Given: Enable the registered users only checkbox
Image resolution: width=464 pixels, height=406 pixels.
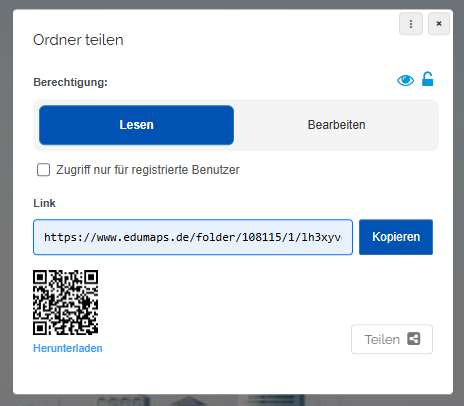Looking at the screenshot, I should point(43,170).
